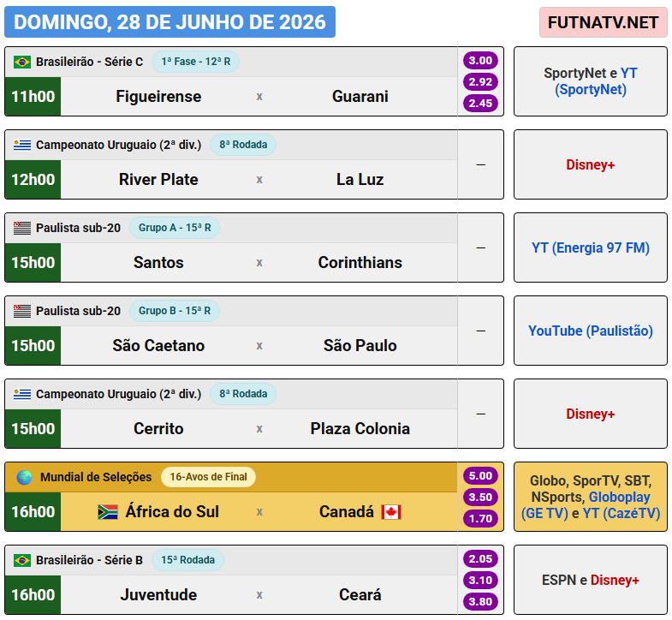Click the Corinthians team name
Image resolution: width=672 pixels, height=620 pixels.
(x=360, y=263)
